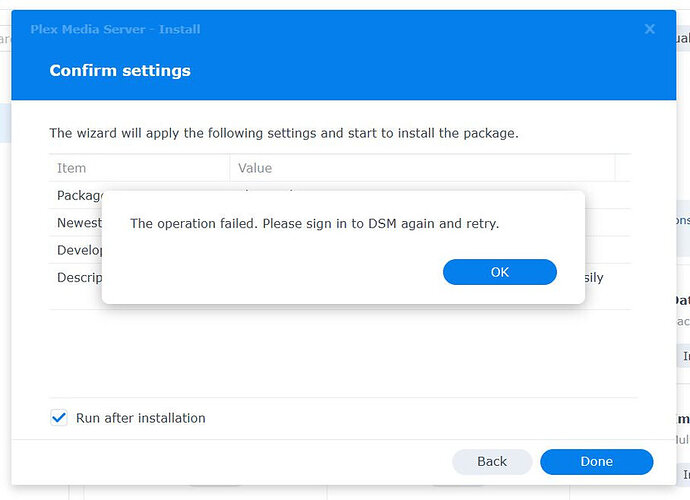Close the Plex Media Server install wizard
The image size is (690, 500).
[650, 29]
